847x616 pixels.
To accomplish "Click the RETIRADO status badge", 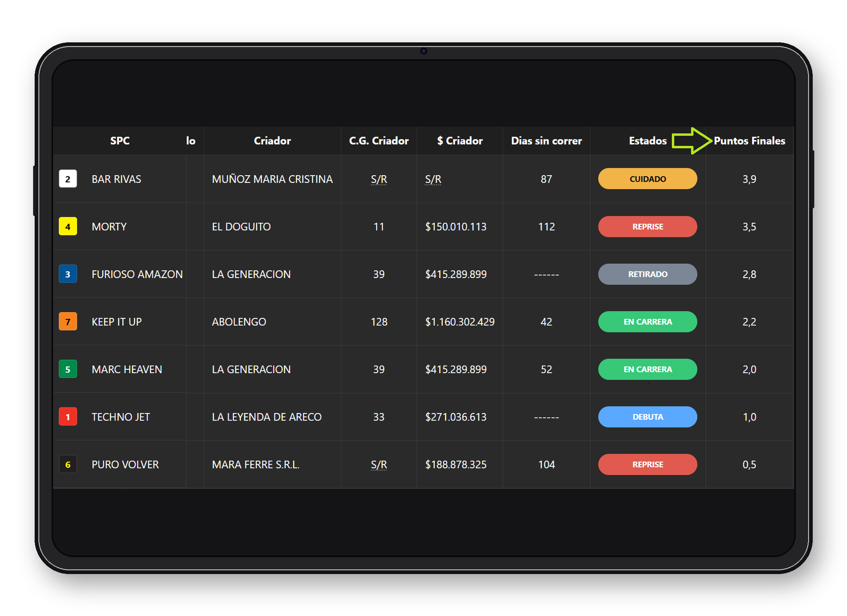I will (x=647, y=274).
